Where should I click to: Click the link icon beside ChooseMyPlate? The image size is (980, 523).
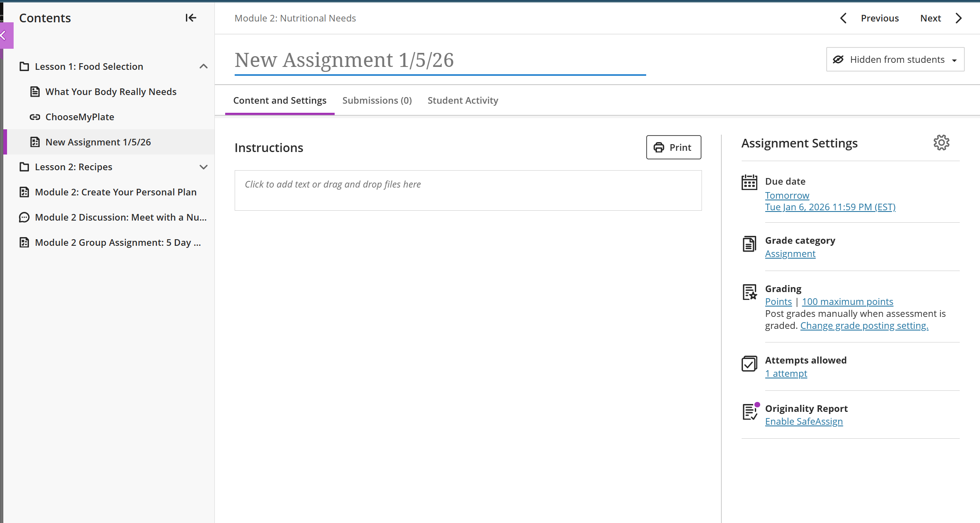click(35, 117)
